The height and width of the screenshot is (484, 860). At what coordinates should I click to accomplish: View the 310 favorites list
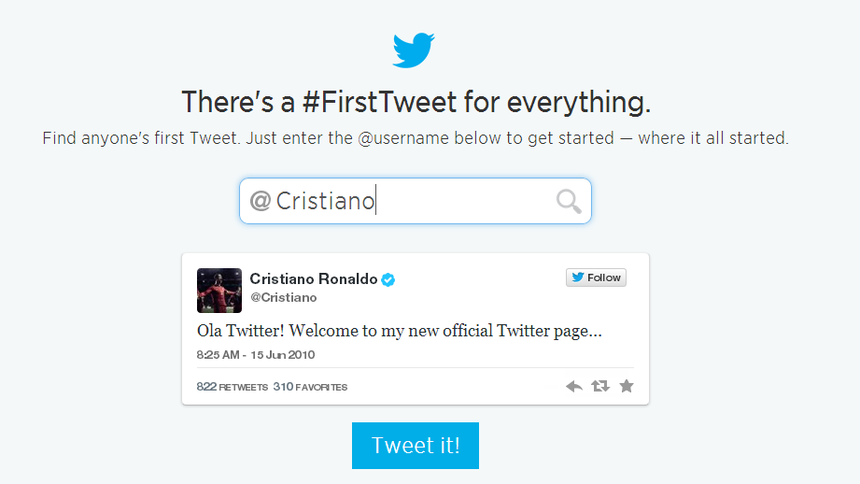310,387
